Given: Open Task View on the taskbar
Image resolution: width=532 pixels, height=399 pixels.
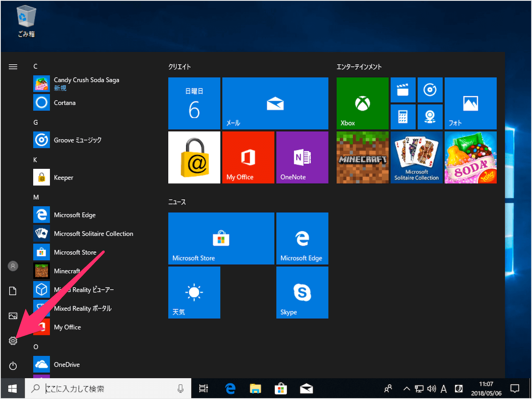Looking at the screenshot, I should (x=204, y=389).
